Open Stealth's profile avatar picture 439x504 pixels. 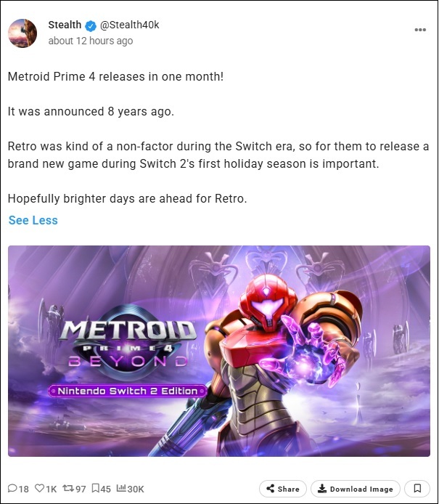pos(22,33)
